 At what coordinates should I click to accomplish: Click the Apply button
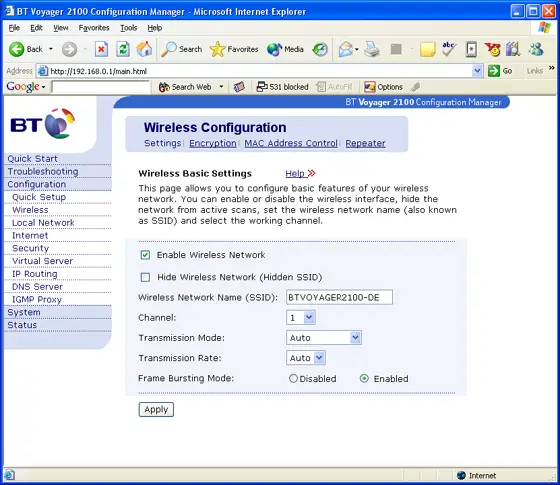[x=156, y=409]
